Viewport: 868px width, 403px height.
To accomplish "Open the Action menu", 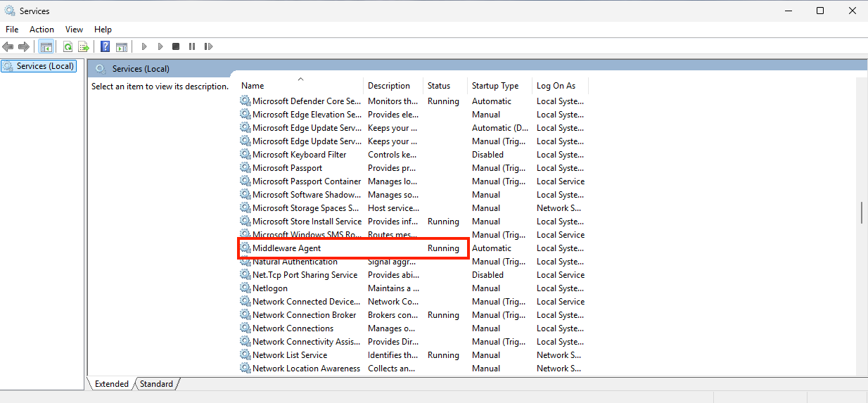I will tap(42, 30).
